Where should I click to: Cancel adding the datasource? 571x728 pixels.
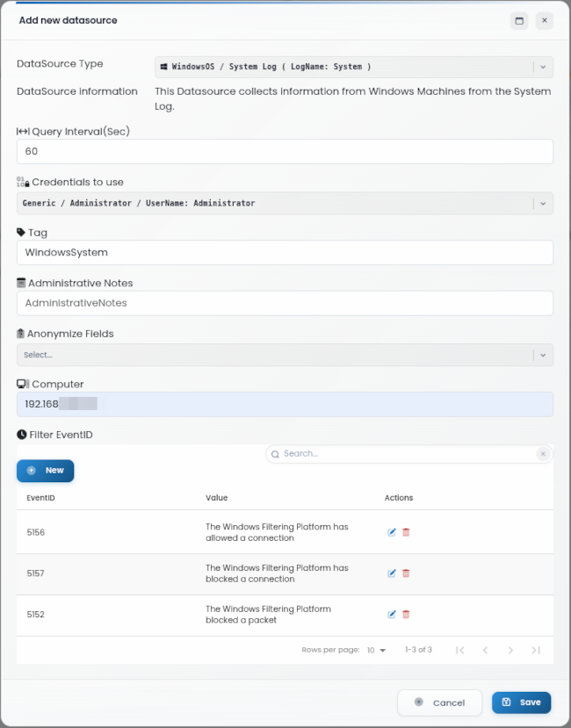(x=439, y=703)
